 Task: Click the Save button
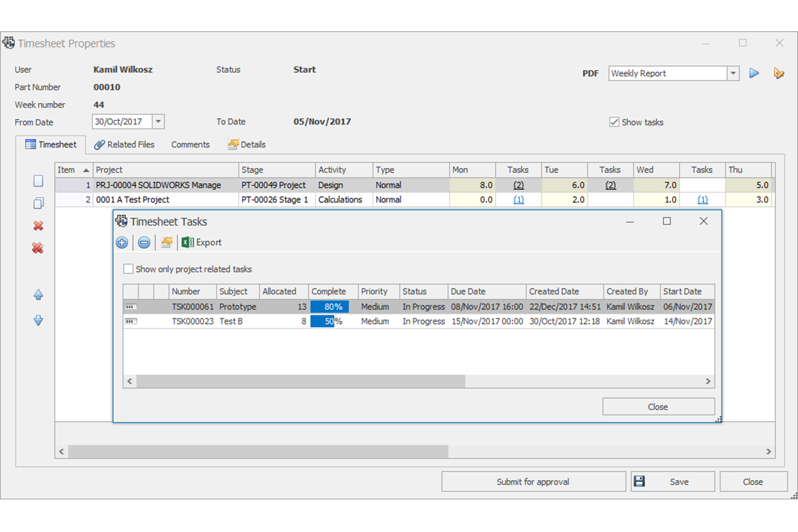[673, 481]
